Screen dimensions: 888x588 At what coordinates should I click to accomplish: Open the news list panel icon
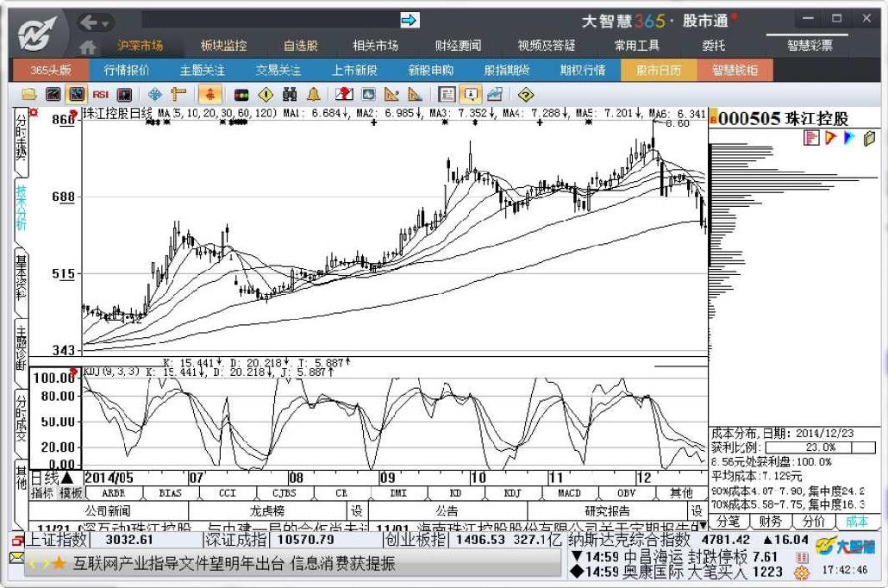[x=447, y=95]
